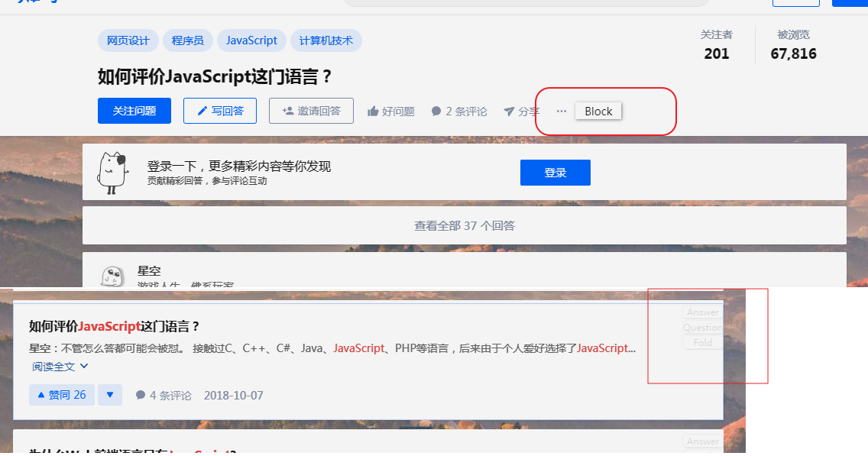The height and width of the screenshot is (456, 868).
Task: Open the 2 条评论 comment bubble icon
Action: [435, 110]
